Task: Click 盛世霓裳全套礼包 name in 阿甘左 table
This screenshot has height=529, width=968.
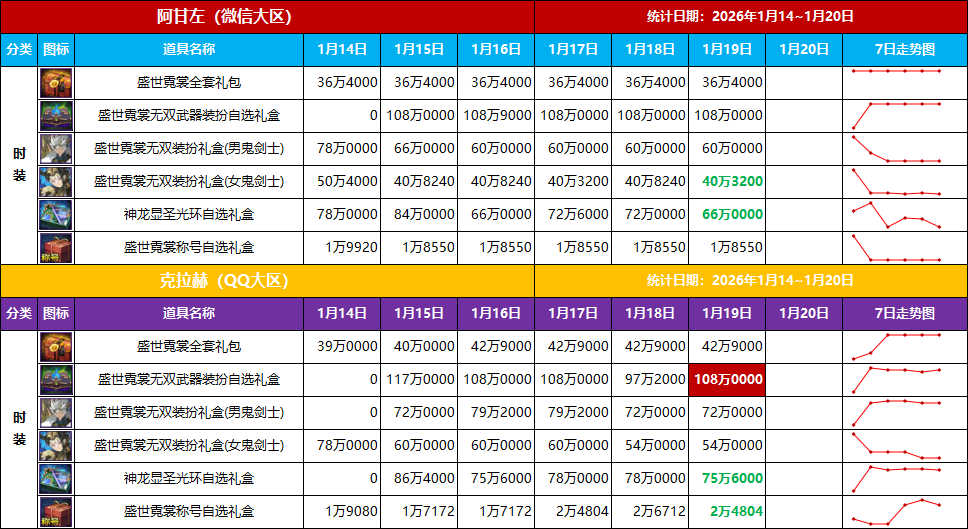Action: (189, 83)
